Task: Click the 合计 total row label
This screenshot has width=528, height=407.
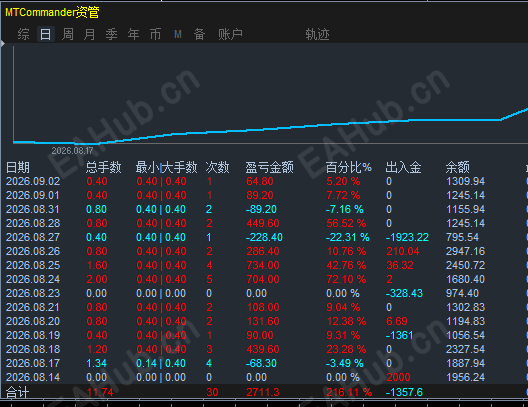Action: click(18, 393)
